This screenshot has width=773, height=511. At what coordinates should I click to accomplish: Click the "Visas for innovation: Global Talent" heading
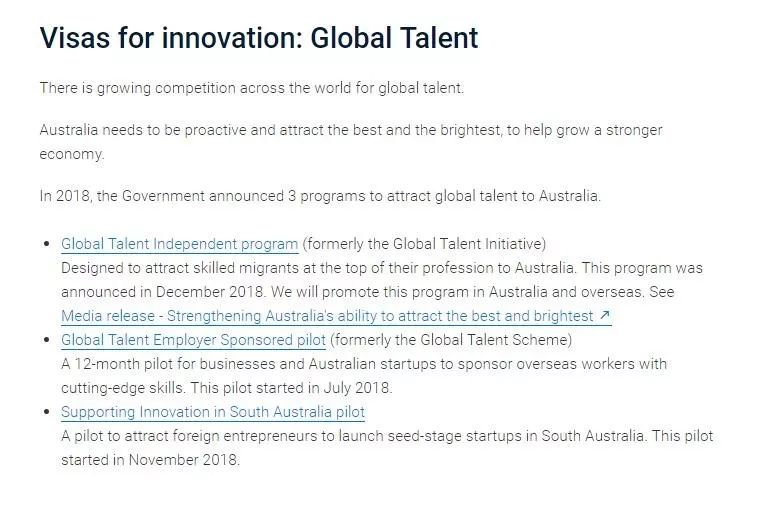pos(259,38)
